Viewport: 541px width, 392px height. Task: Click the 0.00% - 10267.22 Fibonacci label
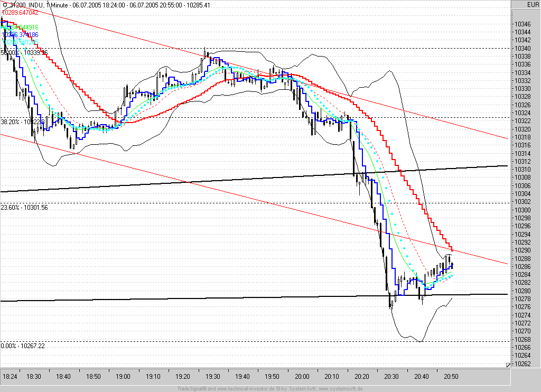[23, 346]
